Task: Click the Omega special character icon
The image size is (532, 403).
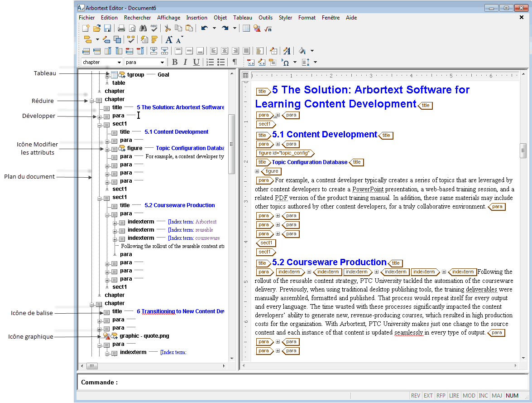Action: coord(285,62)
